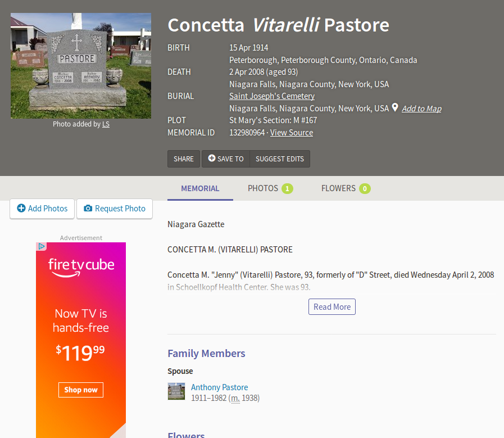Switch to the Photos tab
Image resolution: width=504 pixels, height=438 pixels.
tap(263, 188)
